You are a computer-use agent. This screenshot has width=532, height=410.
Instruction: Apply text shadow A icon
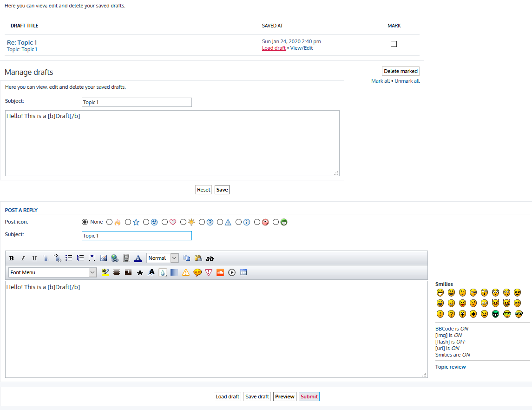[x=151, y=272]
